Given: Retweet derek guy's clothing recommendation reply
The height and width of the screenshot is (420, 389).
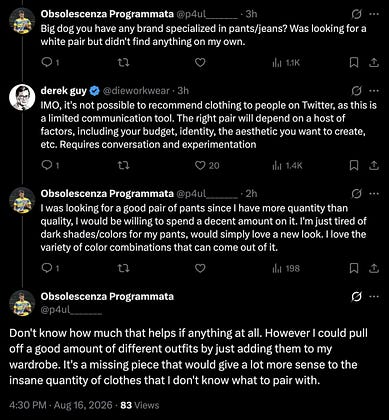Looking at the screenshot, I should (x=124, y=165).
